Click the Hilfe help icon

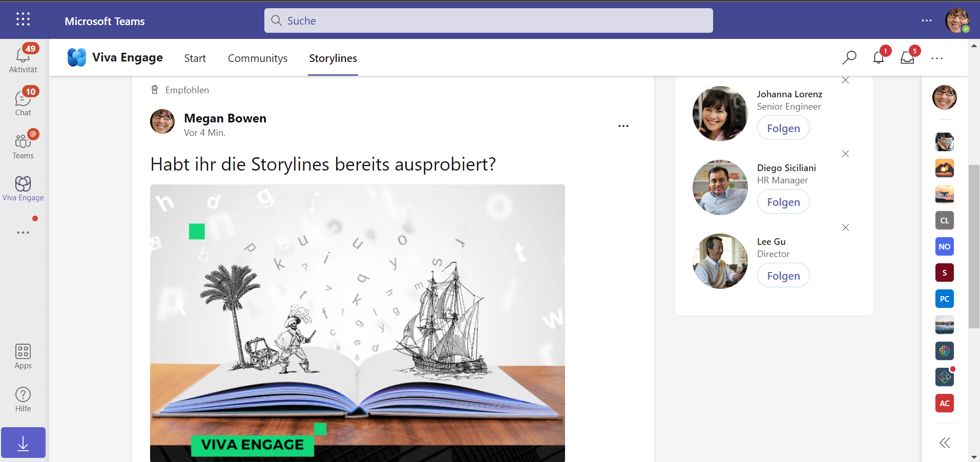point(23,399)
